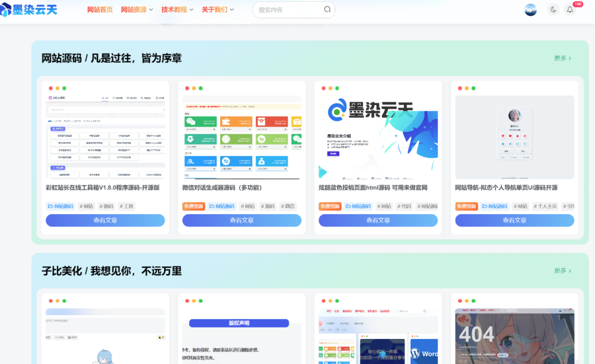Viewport: 595px width, 364px height.
Task: Click the orange 免费资源 badge on second card
Action: click(193, 206)
